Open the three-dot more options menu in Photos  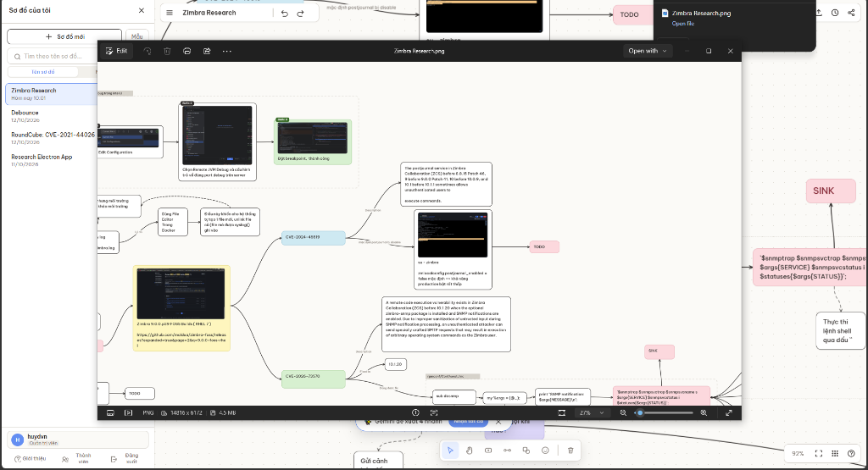(x=227, y=51)
